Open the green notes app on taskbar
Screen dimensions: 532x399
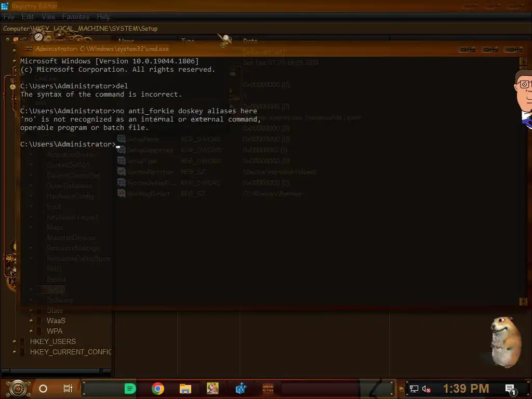point(130,389)
